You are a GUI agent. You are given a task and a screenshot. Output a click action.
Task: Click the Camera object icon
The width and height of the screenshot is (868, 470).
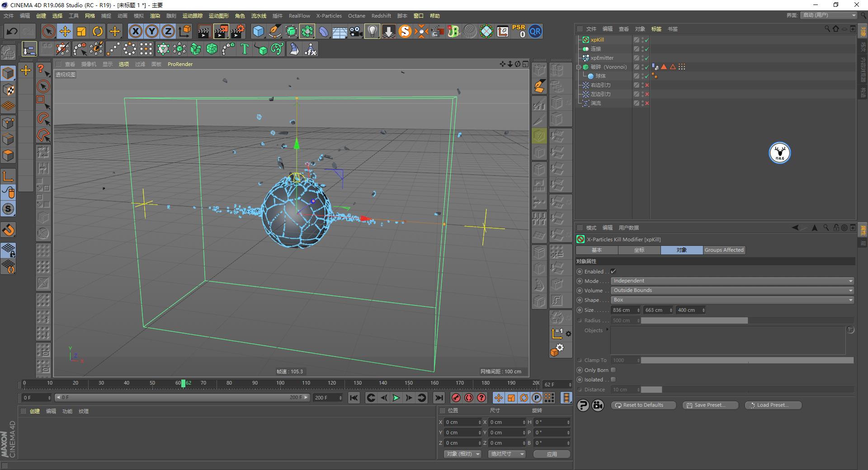click(356, 31)
